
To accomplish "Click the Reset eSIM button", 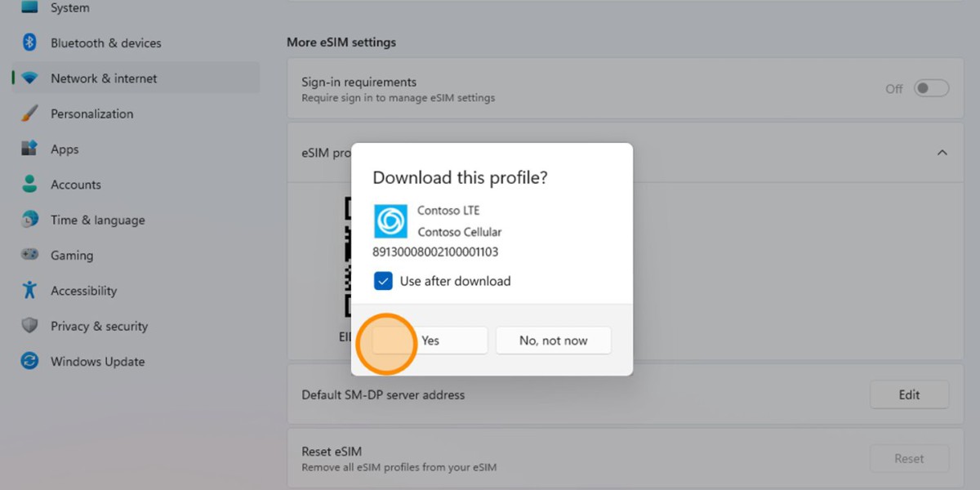I will point(909,459).
